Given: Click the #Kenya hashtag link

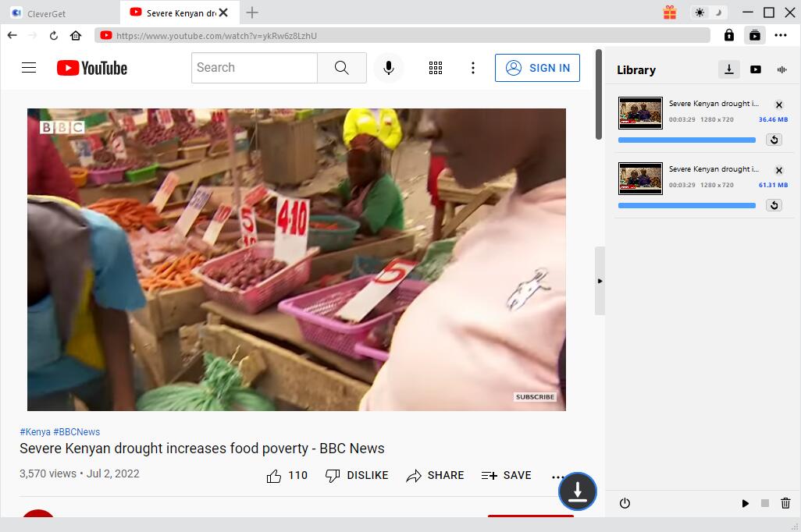Looking at the screenshot, I should tap(35, 431).
